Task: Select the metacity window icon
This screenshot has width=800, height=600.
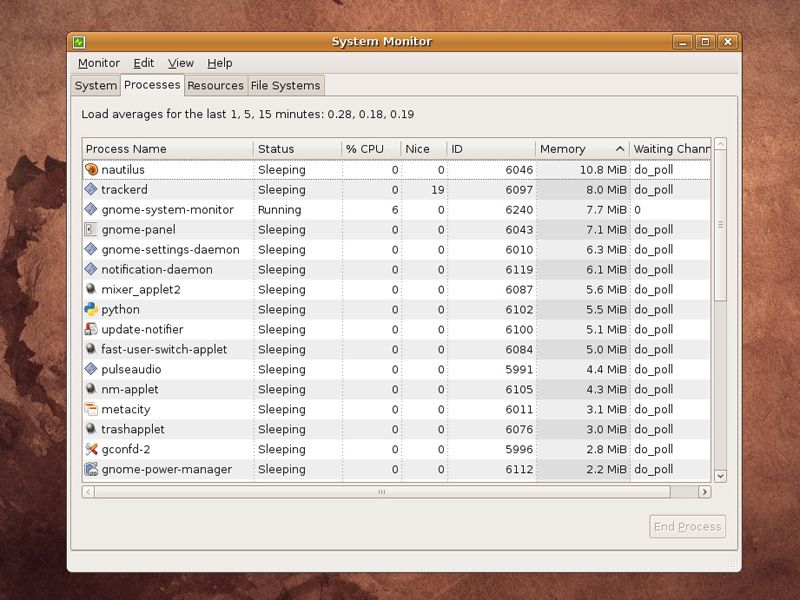Action: coord(90,409)
